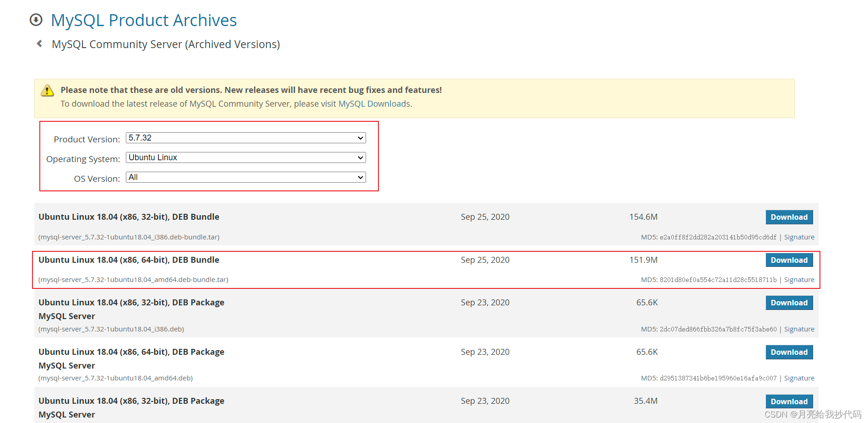The image size is (868, 423).
Task: Download the 18.04 64-bit DEB Bundle
Action: (x=789, y=260)
